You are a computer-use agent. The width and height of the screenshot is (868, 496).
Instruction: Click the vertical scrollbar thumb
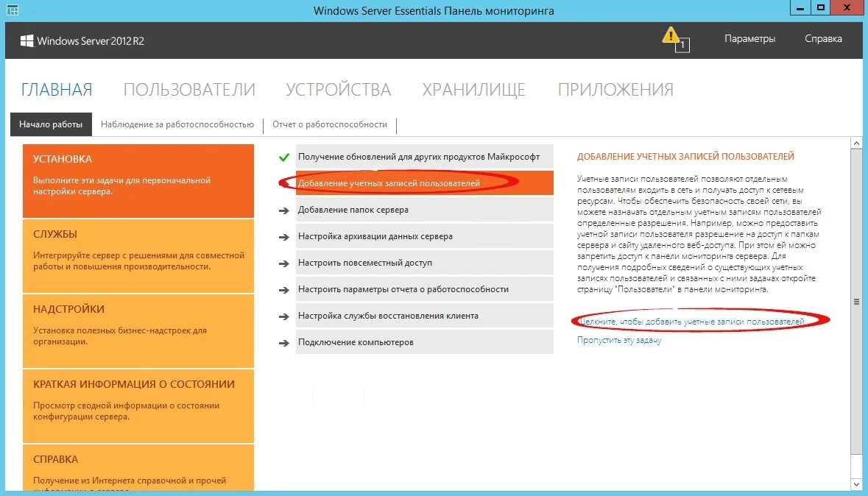(x=856, y=302)
